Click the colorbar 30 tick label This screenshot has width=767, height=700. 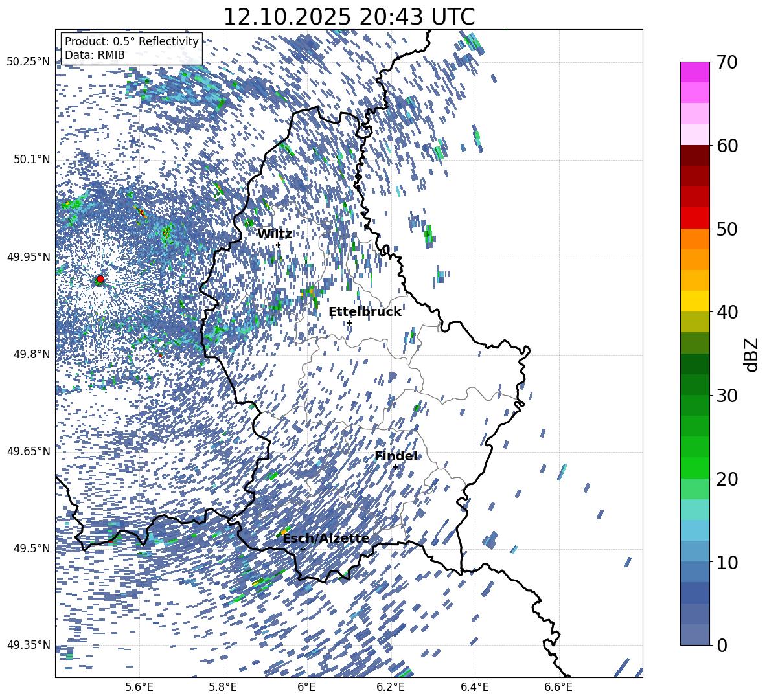coord(727,396)
